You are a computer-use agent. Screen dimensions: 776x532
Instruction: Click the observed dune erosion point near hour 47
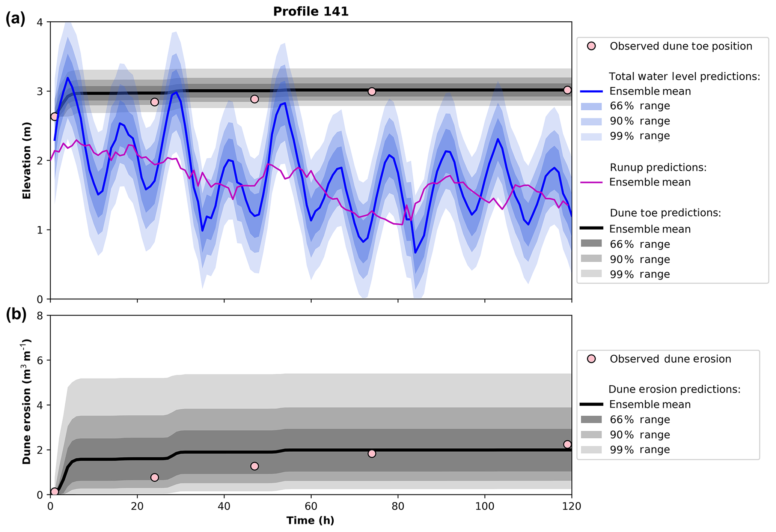pos(255,466)
